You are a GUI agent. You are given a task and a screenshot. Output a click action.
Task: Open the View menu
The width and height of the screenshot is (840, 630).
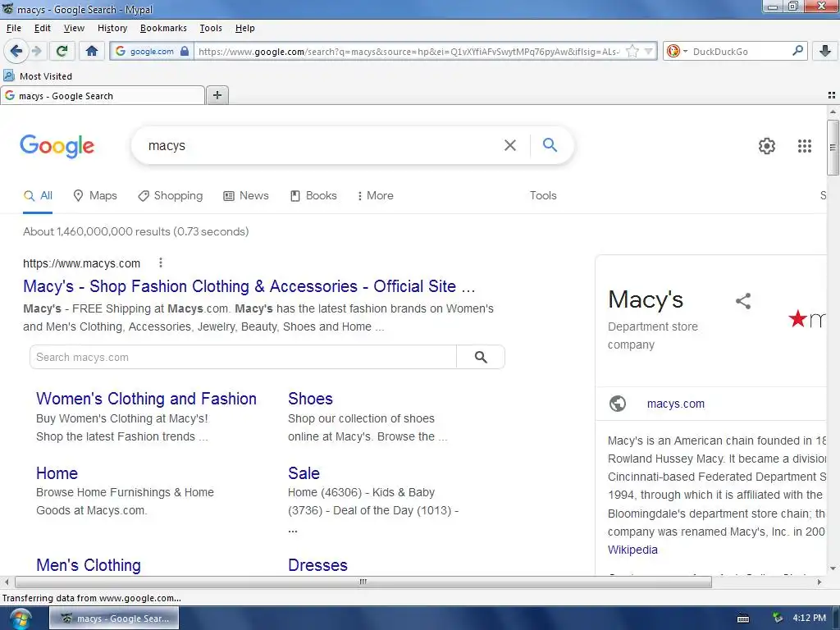click(x=74, y=28)
